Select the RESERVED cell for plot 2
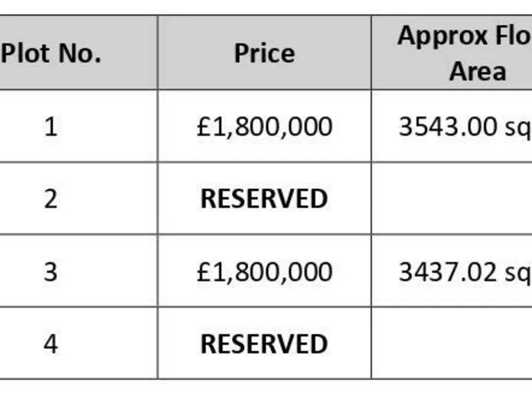532x399 pixels. tap(264, 199)
